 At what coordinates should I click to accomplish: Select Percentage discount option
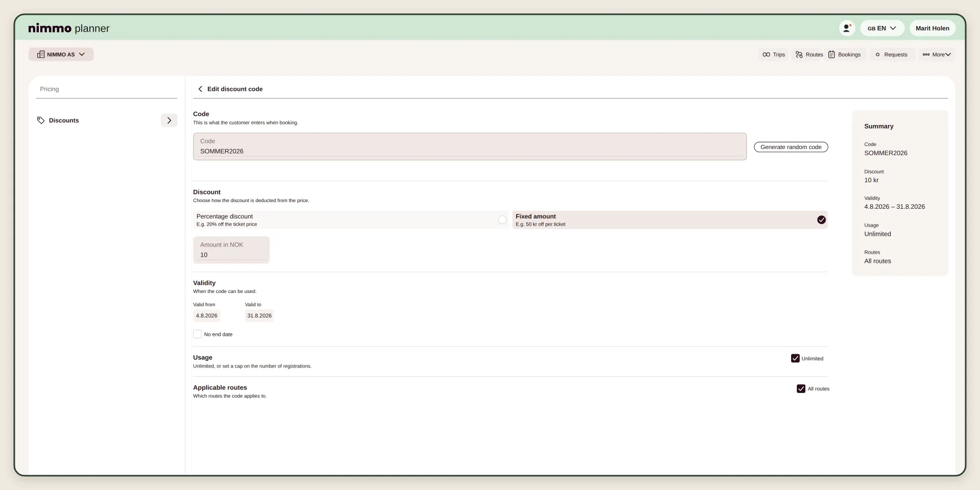tap(351, 220)
